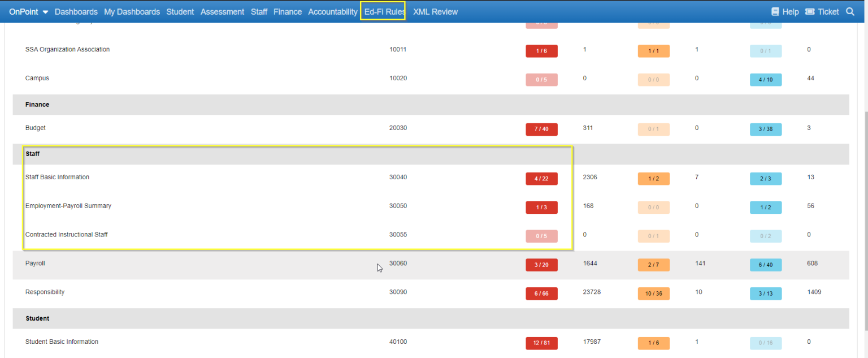This screenshot has width=868, height=358.
Task: Switch to the XML Review menu
Action: pyautogui.click(x=435, y=11)
